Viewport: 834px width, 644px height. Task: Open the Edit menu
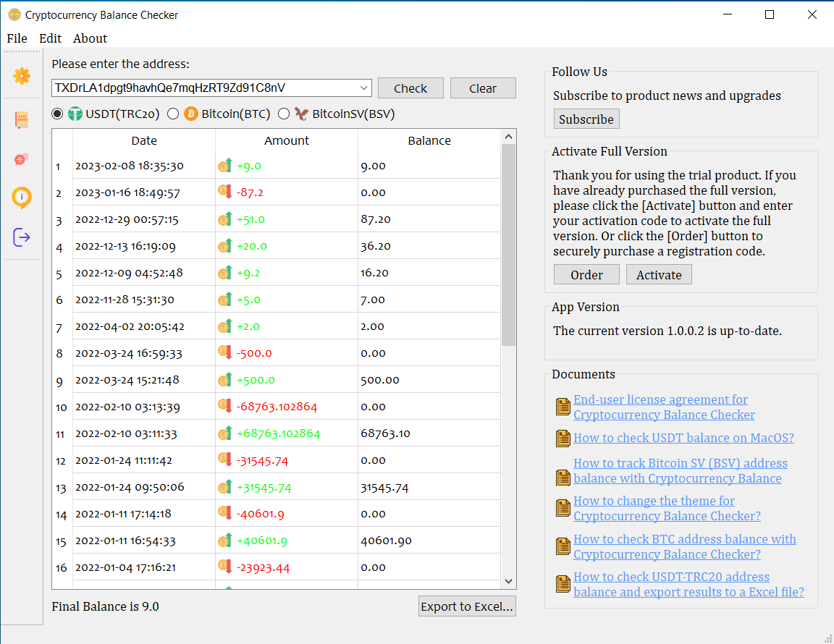[50, 38]
